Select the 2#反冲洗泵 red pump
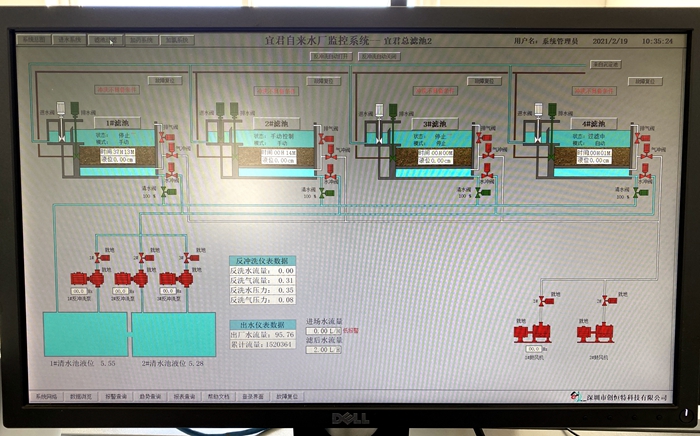This screenshot has height=436, width=700. pyautogui.click(x=131, y=278)
